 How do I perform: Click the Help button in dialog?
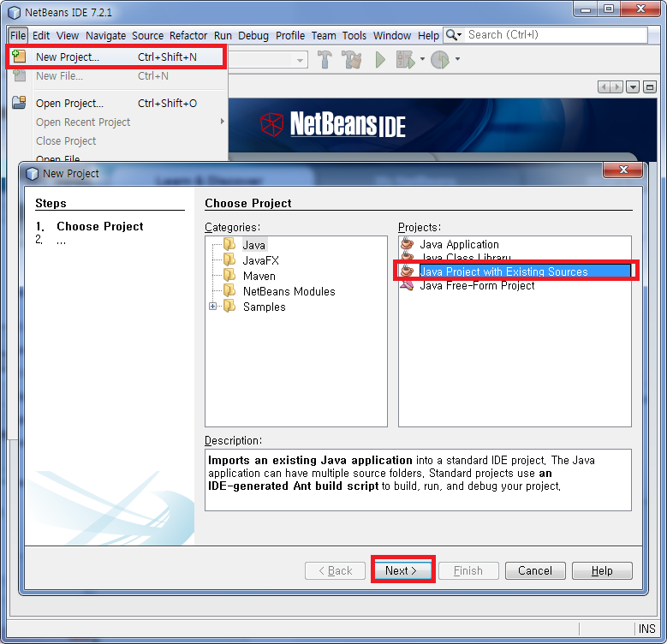602,570
